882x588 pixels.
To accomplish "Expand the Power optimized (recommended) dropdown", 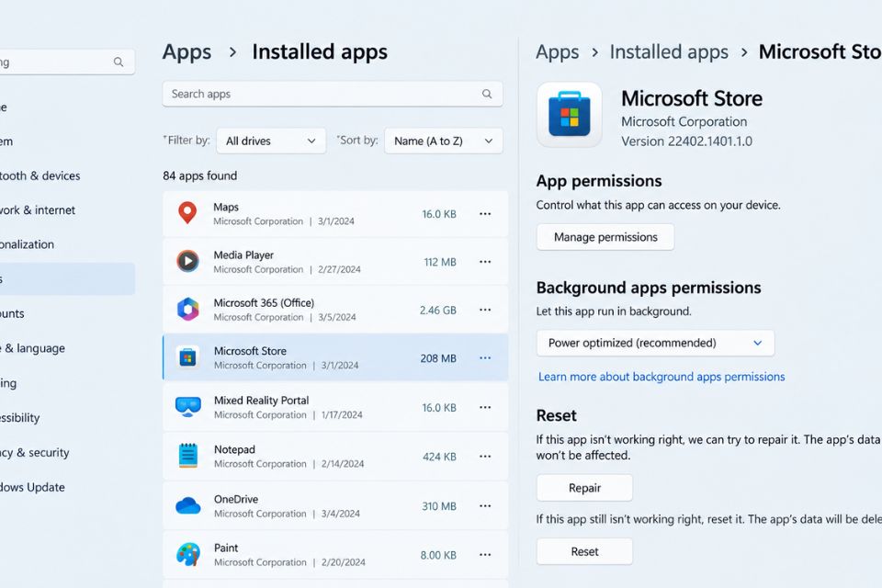I will tap(655, 343).
